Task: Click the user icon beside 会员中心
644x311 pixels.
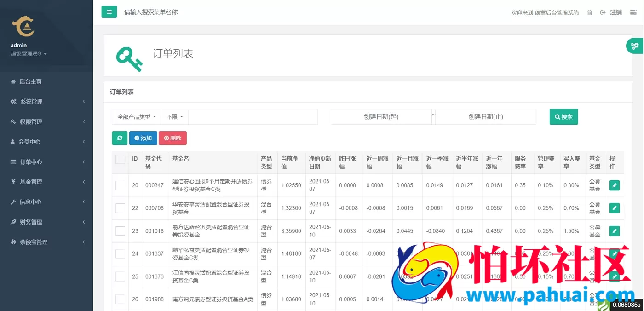Action: (13, 142)
